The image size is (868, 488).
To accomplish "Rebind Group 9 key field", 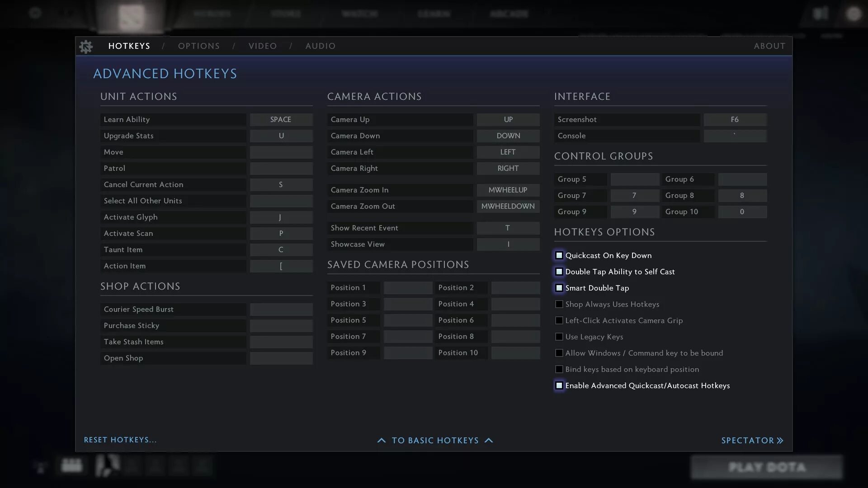I will pyautogui.click(x=635, y=212).
